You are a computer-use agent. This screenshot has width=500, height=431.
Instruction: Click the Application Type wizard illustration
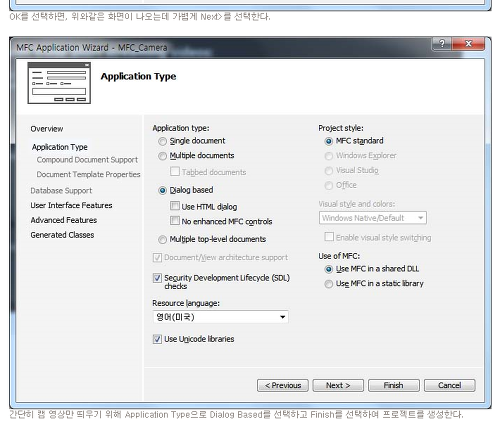[59, 83]
